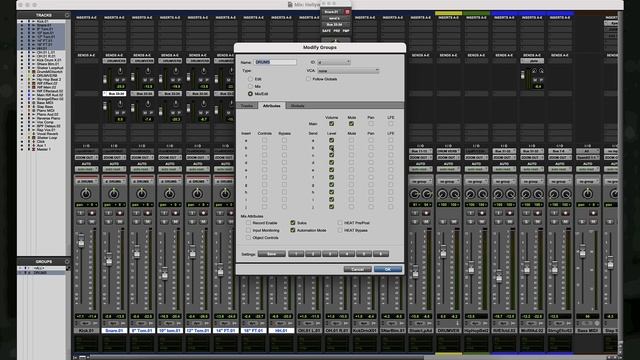640x360 pixels.
Task: Click OK in the Modify Groups dialog
Action: [388, 269]
